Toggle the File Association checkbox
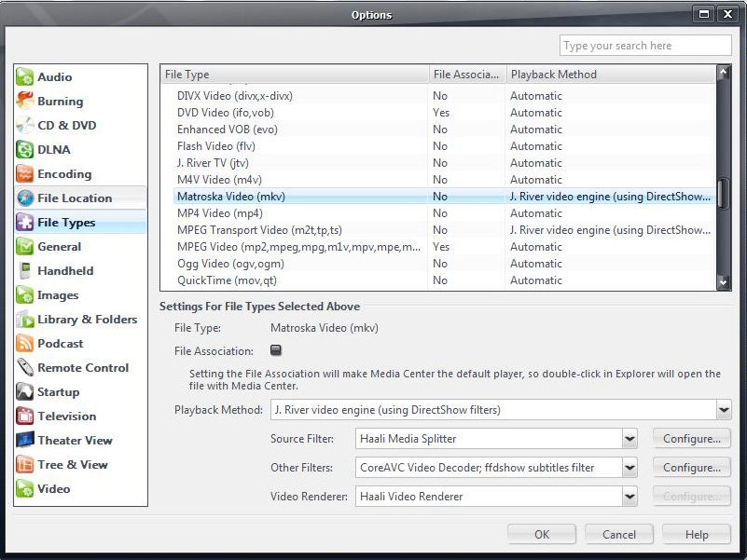This screenshot has width=747, height=560. pos(276,350)
